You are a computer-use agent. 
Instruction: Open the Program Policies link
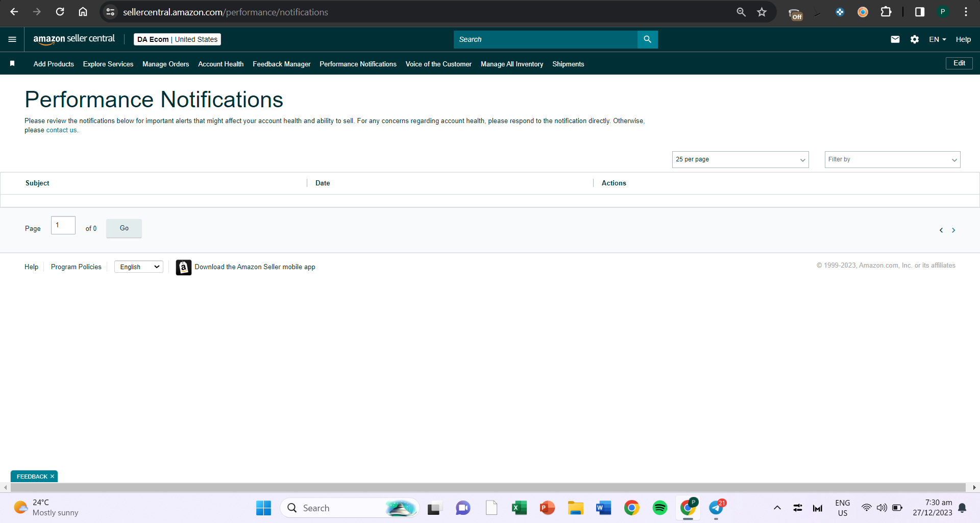point(76,267)
